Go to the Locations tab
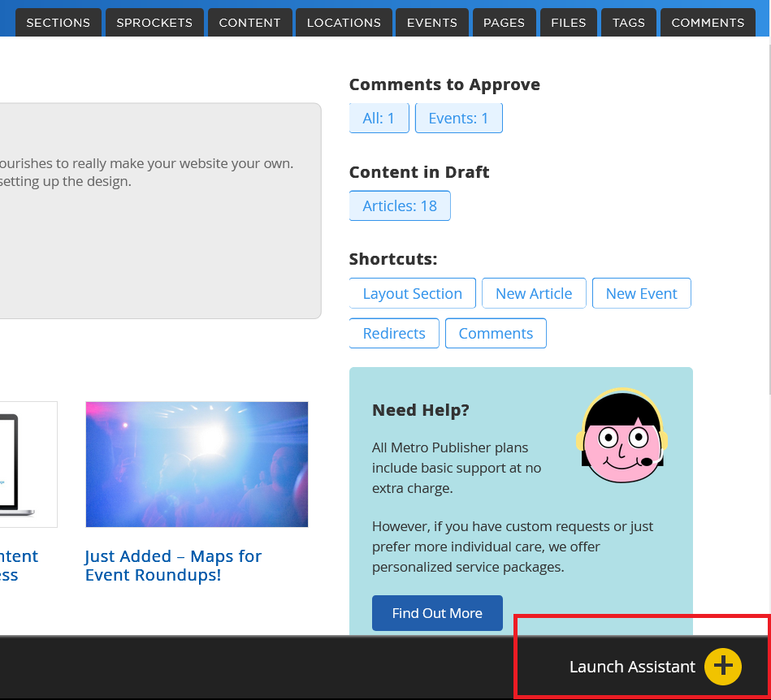The height and width of the screenshot is (700, 771). pos(344,23)
